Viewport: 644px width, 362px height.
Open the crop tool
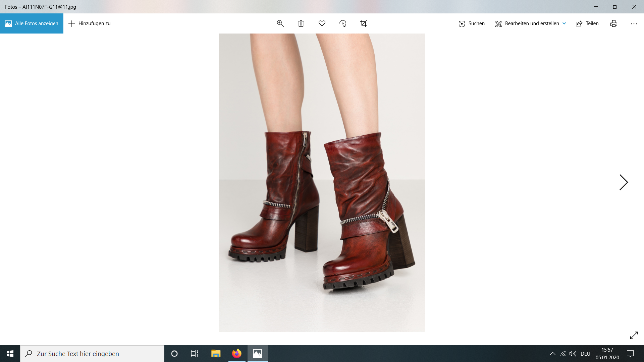[364, 23]
